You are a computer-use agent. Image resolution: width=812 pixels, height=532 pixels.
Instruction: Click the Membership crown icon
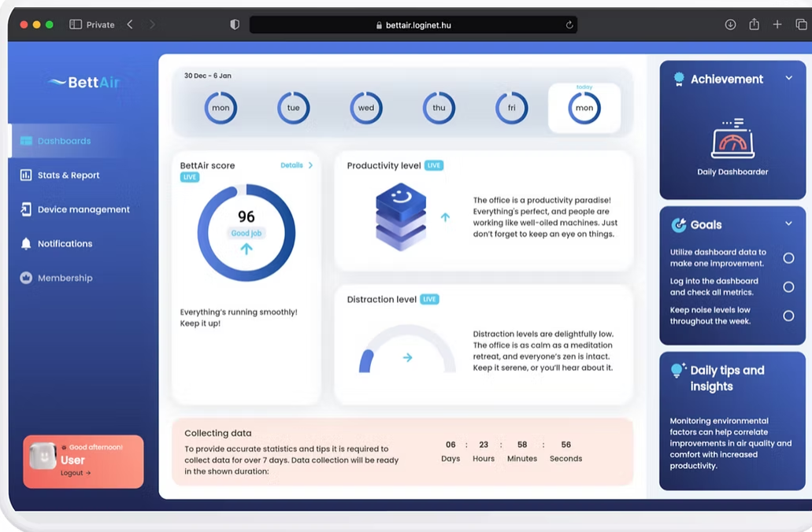point(26,277)
